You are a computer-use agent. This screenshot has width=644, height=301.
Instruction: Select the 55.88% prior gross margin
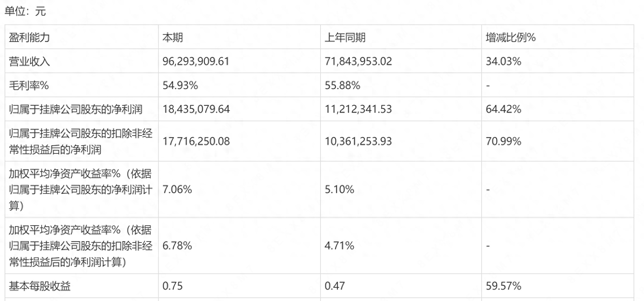tap(342, 85)
